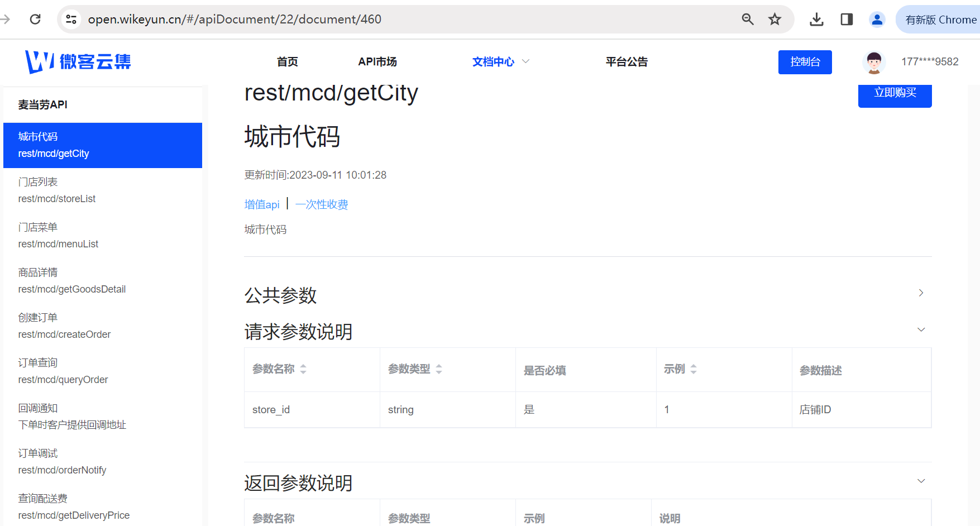The height and width of the screenshot is (526, 980).
Task: Click the zoom magnifier icon in address bar
Action: [748, 20]
